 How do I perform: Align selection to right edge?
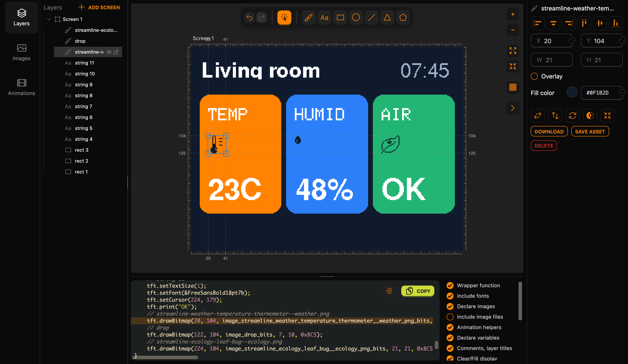[569, 23]
